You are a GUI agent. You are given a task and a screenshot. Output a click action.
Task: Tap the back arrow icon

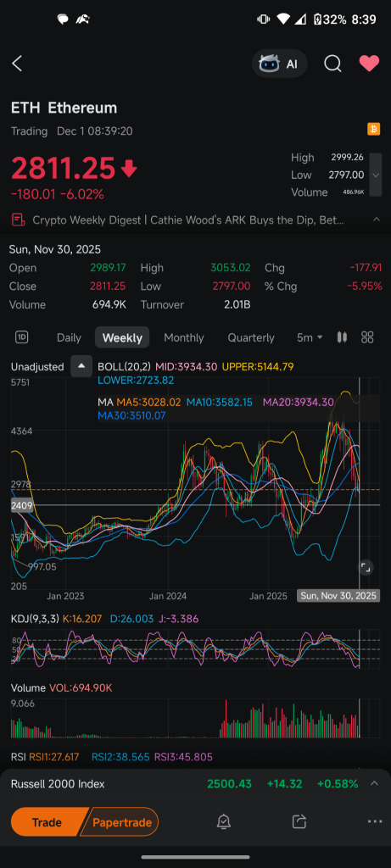point(17,64)
